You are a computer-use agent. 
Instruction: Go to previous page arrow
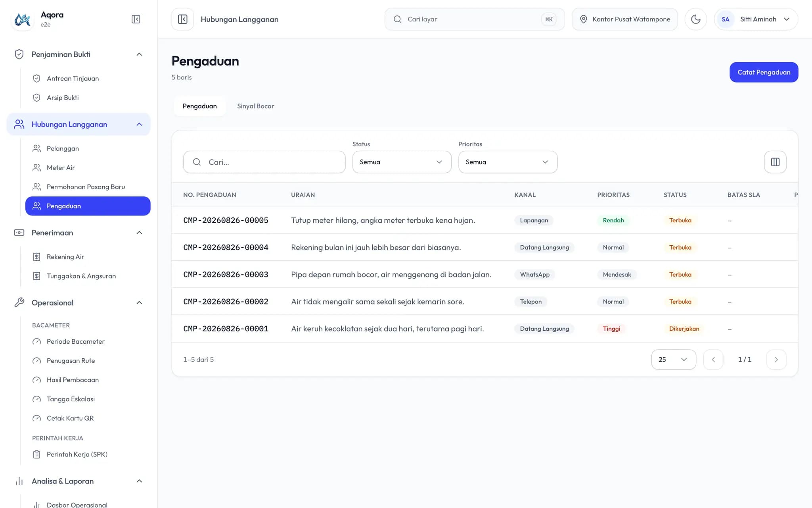pos(713,360)
